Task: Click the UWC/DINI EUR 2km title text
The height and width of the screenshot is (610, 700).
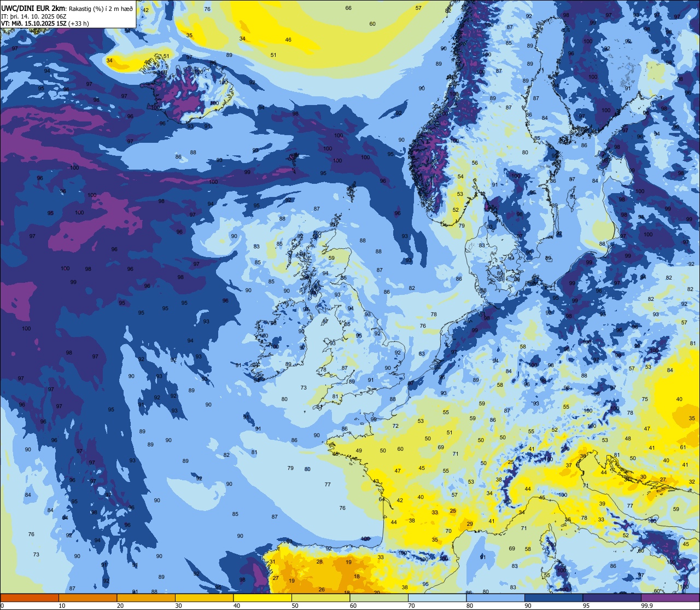Action: pyautogui.click(x=33, y=8)
